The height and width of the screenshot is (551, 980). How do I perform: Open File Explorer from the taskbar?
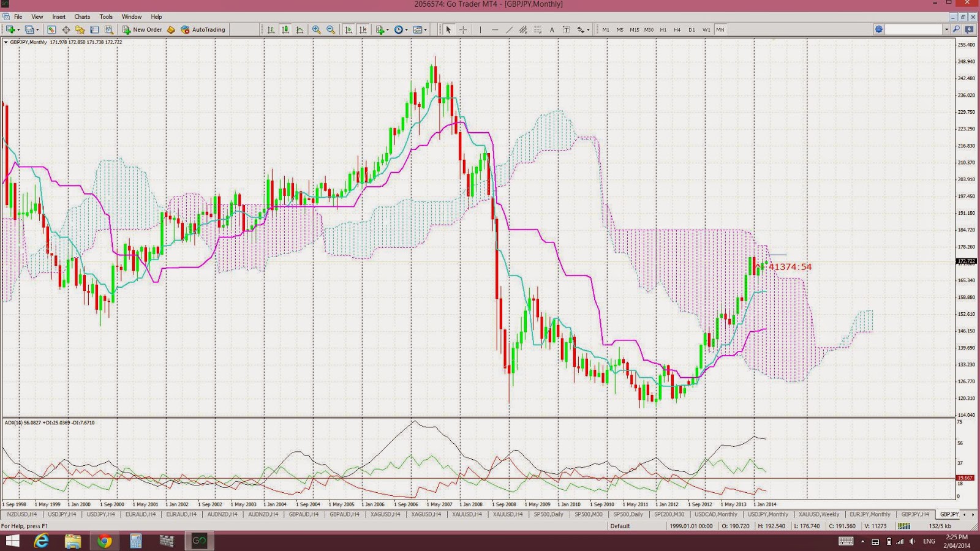point(73,541)
